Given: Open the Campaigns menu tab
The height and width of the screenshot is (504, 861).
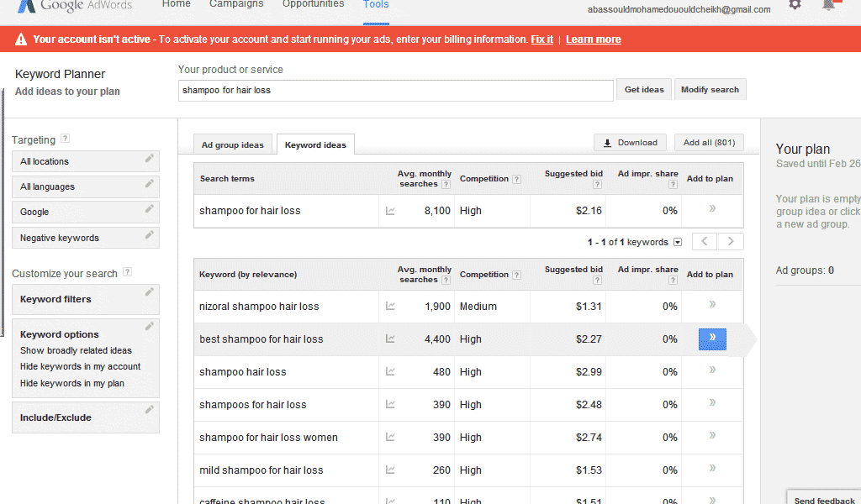Looking at the screenshot, I should point(236,4).
